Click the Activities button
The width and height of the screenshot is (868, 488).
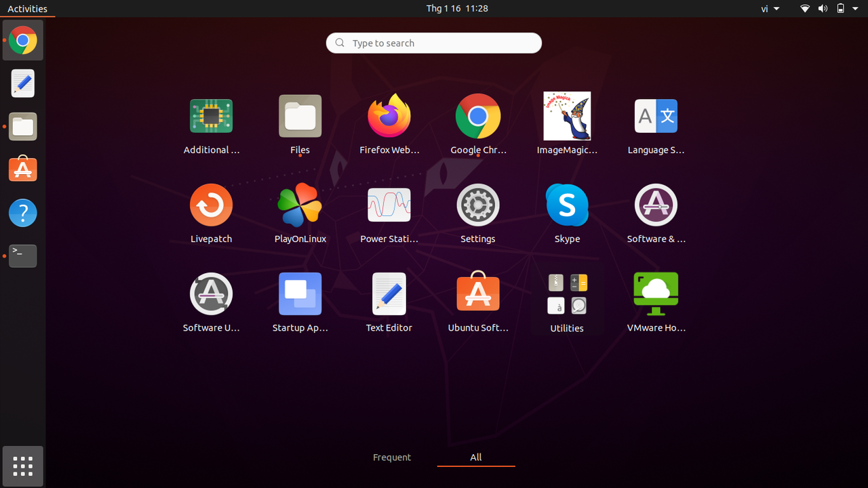click(28, 9)
